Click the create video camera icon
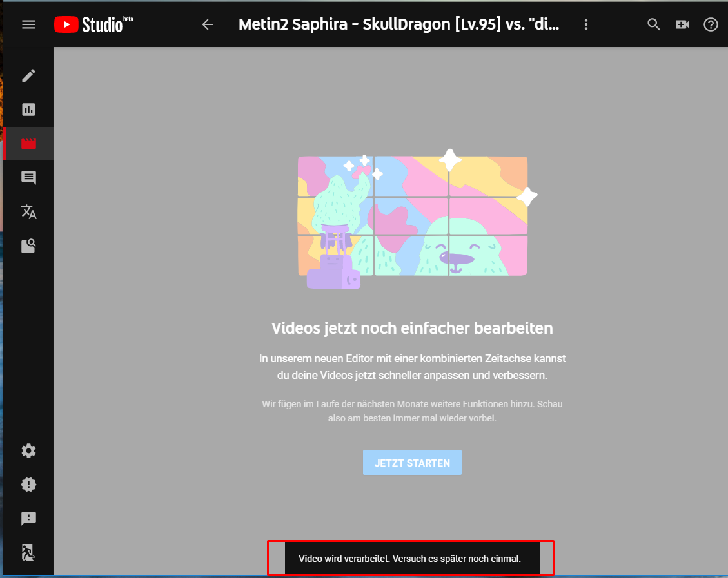The height and width of the screenshot is (578, 728). point(682,24)
